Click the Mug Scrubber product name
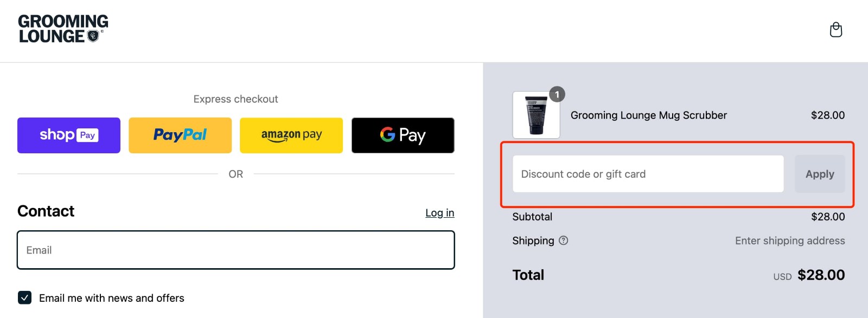The image size is (868, 318). (x=648, y=115)
